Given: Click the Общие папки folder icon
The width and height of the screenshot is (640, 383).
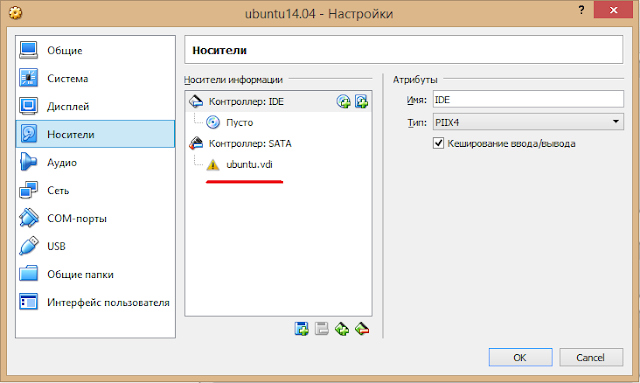Looking at the screenshot, I should pyautogui.click(x=29, y=274).
